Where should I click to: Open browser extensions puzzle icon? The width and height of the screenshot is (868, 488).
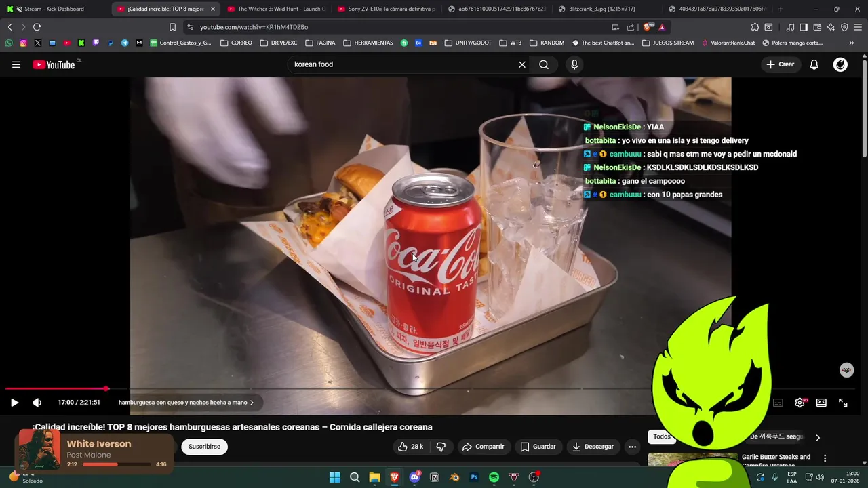755,27
